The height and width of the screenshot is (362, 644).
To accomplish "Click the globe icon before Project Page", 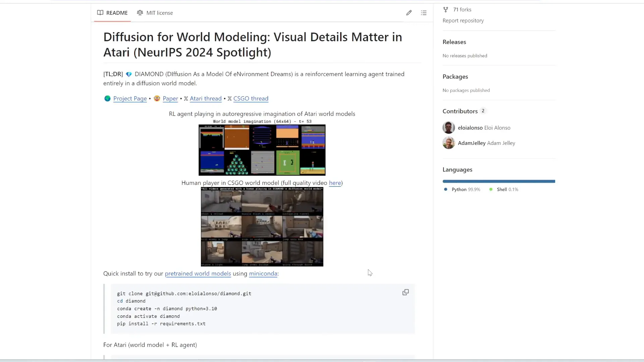I will tap(107, 99).
